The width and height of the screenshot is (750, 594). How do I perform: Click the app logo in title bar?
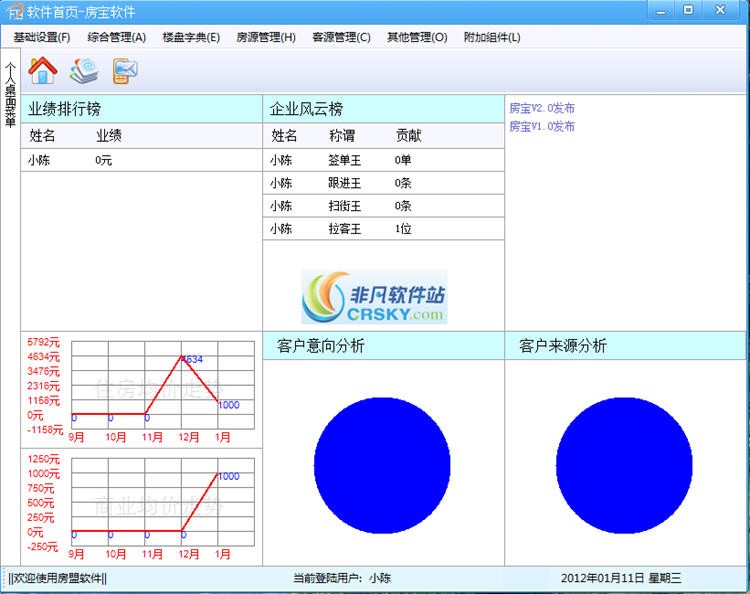click(x=15, y=11)
